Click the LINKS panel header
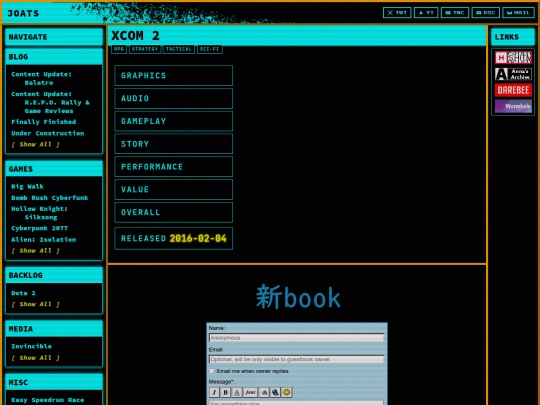 (x=513, y=37)
